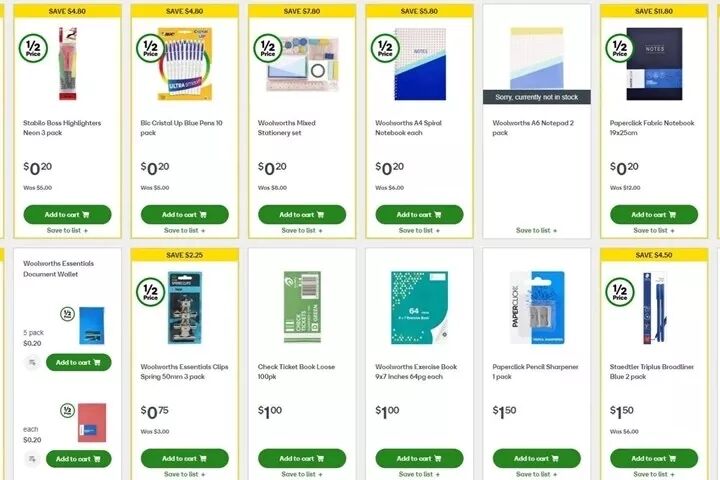The height and width of the screenshot is (480, 720).
Task: Save Check Ticket Book to list
Action: (x=302, y=474)
